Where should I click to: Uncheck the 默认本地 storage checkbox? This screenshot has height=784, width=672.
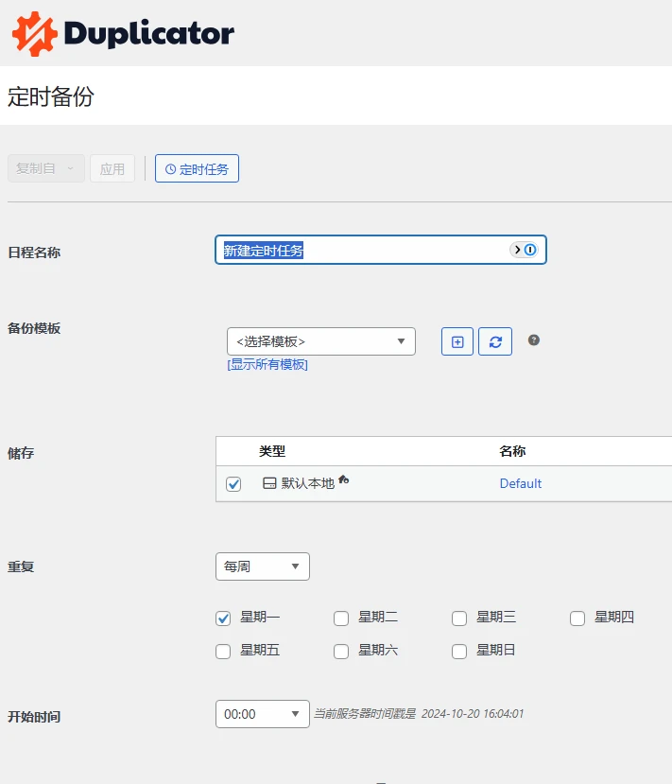[233, 484]
